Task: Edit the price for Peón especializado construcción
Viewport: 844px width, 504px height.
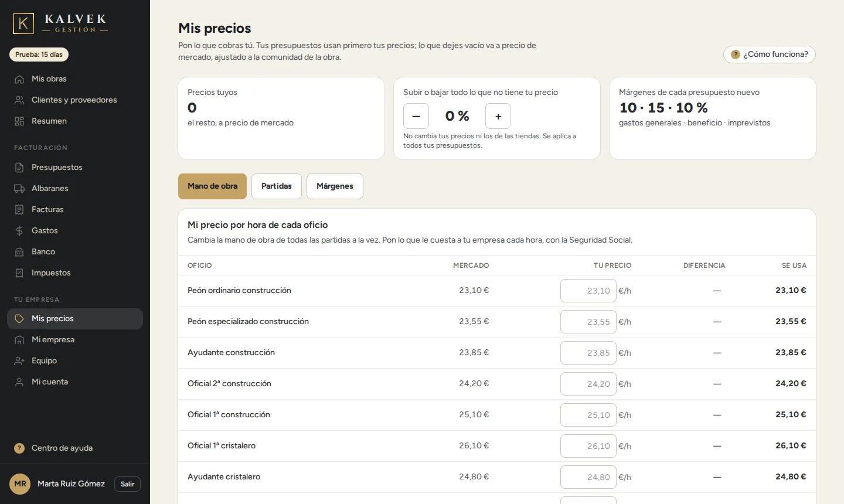Action: click(588, 322)
